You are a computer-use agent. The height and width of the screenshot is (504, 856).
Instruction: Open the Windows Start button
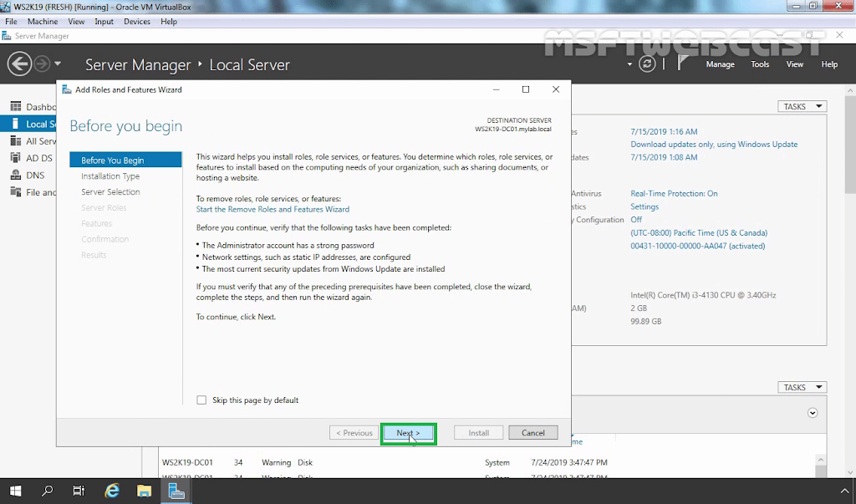(15, 491)
